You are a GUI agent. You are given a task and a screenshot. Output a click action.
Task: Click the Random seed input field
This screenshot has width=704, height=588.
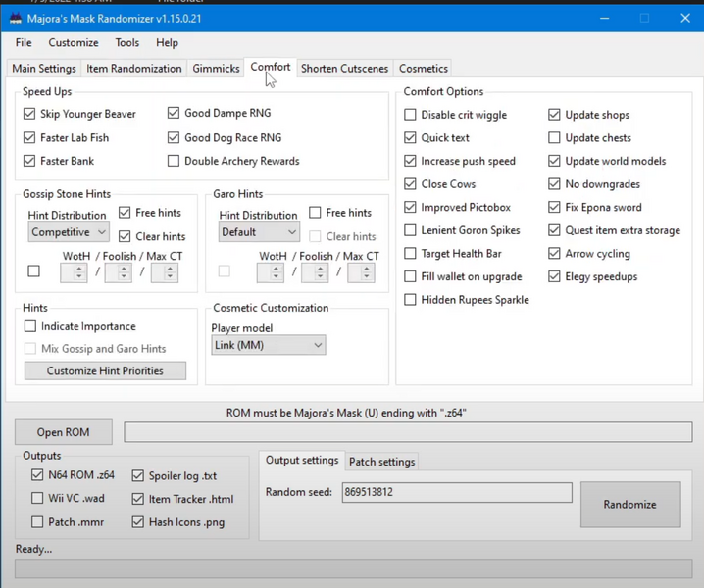coord(457,492)
